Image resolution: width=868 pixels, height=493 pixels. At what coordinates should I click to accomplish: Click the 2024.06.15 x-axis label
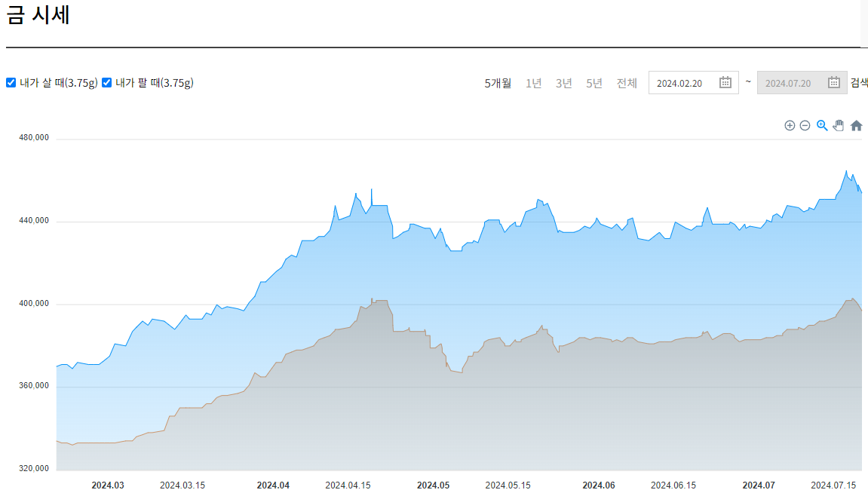pos(673,485)
